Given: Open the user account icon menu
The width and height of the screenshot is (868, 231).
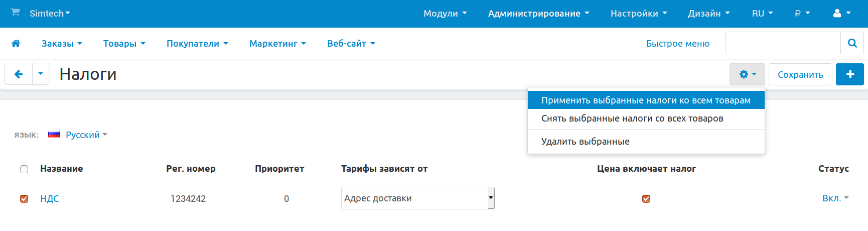Looking at the screenshot, I should pos(841,14).
